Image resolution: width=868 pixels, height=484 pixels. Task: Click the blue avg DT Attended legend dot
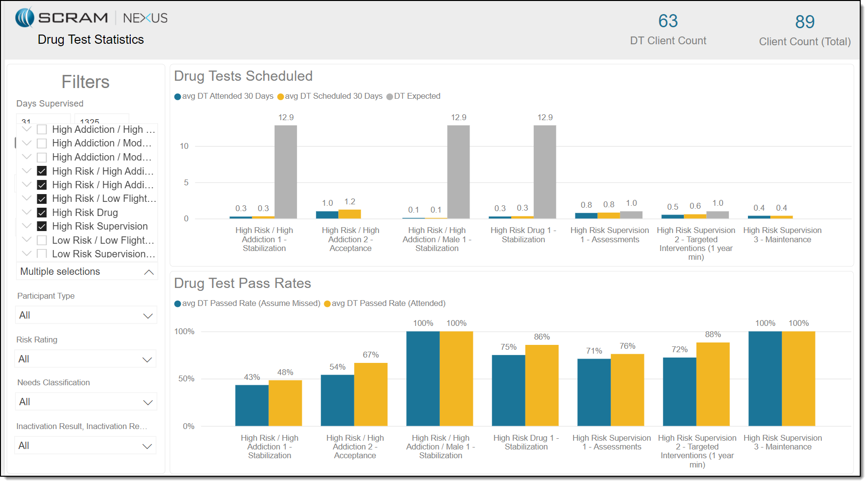coord(177,97)
